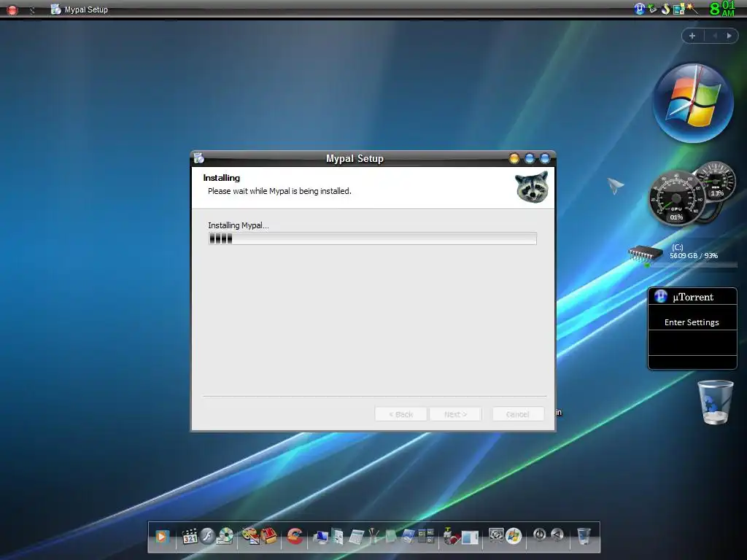This screenshot has width=747, height=560.
Task: Click the C: drive usage bar
Action: click(692, 265)
